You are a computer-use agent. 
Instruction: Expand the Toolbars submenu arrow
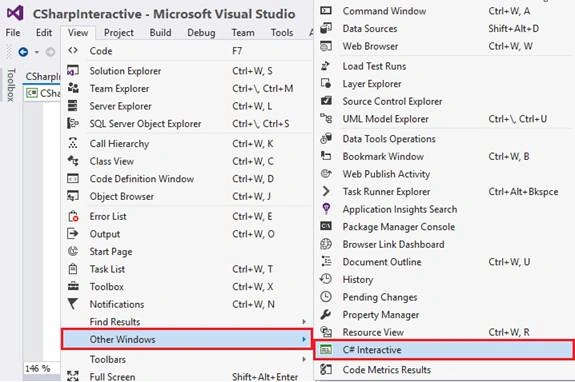pos(304,359)
